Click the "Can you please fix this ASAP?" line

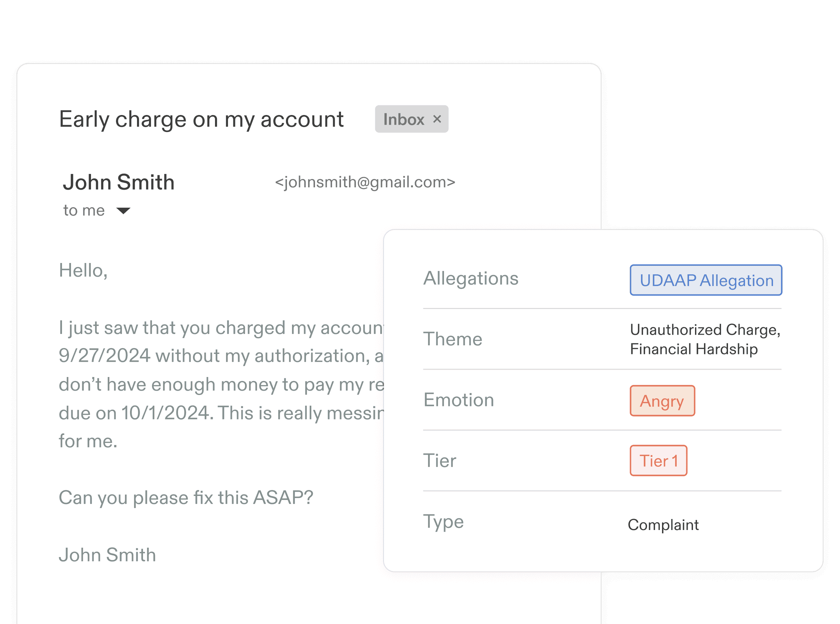point(186,497)
